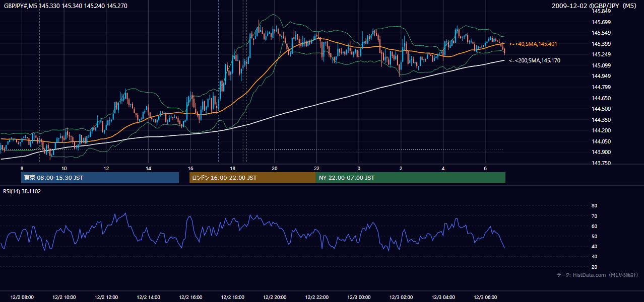Screen dimensions: 644x302
Task: Click price level 144.949 on the axis
Action: (x=601, y=77)
